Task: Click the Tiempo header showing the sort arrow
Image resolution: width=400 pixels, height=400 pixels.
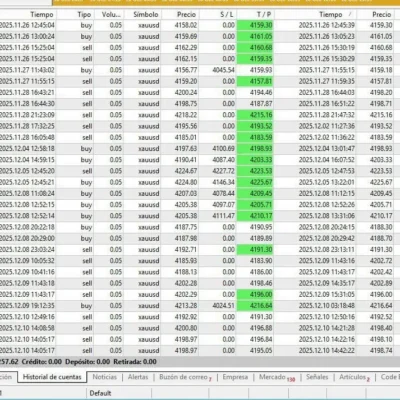Action: point(331,15)
